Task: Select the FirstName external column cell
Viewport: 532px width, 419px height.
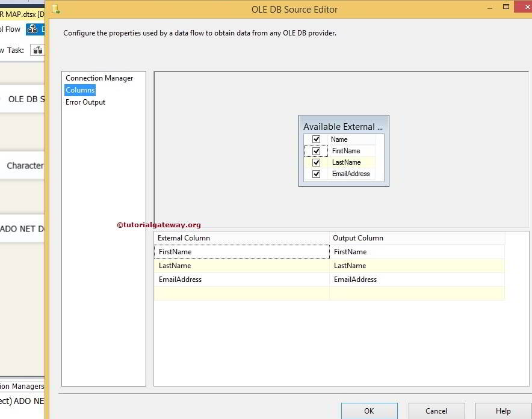Action: coord(241,252)
